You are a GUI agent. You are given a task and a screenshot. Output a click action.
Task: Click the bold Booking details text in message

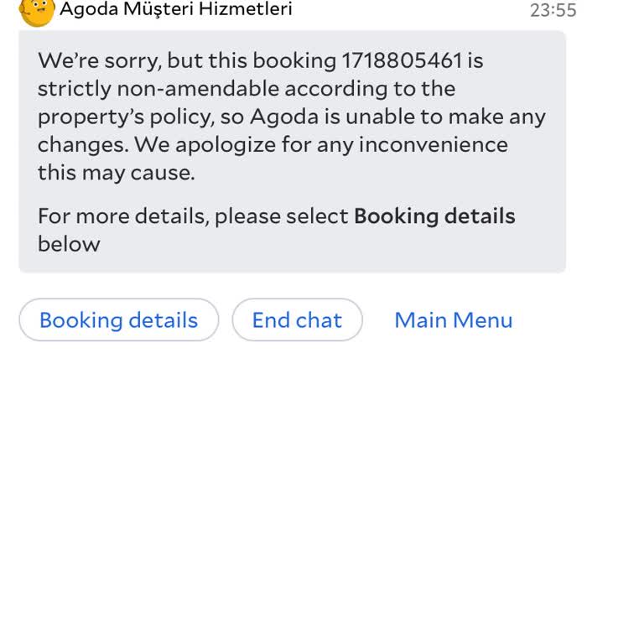pyautogui.click(x=434, y=216)
